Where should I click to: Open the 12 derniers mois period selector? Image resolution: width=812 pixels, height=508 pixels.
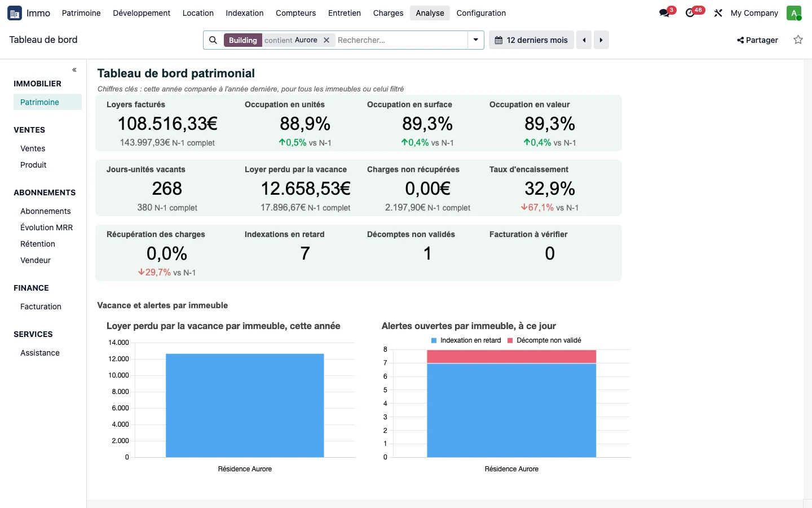pyautogui.click(x=531, y=40)
